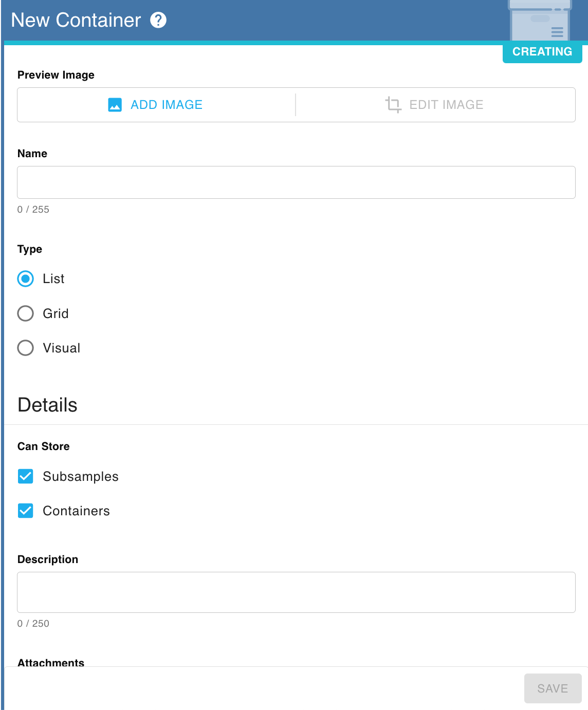The height and width of the screenshot is (710, 588).
Task: Click the EDIT IMAGE button
Action: 435,105
